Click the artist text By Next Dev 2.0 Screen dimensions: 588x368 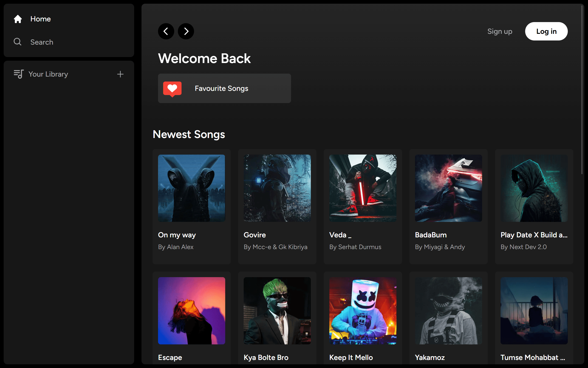524,247
